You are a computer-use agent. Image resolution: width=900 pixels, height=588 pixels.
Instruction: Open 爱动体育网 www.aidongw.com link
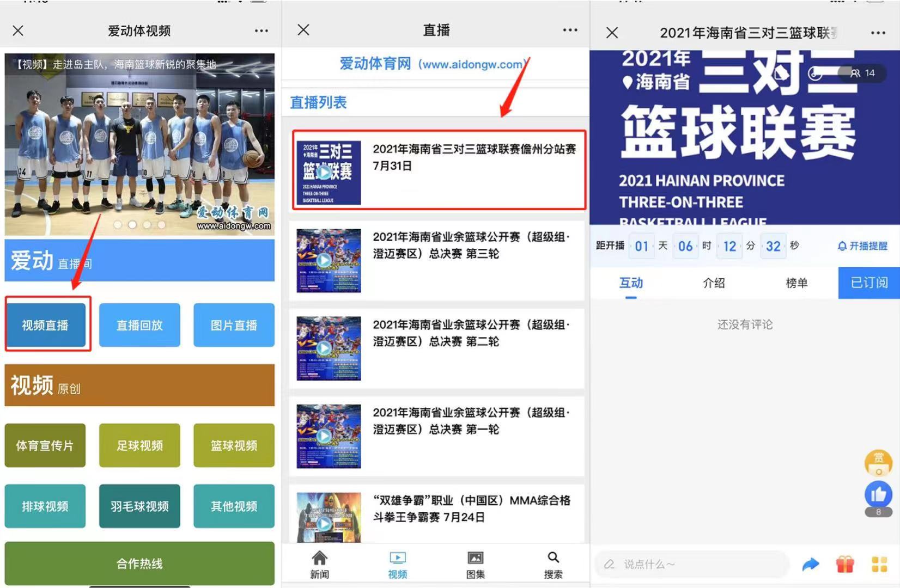[434, 64]
